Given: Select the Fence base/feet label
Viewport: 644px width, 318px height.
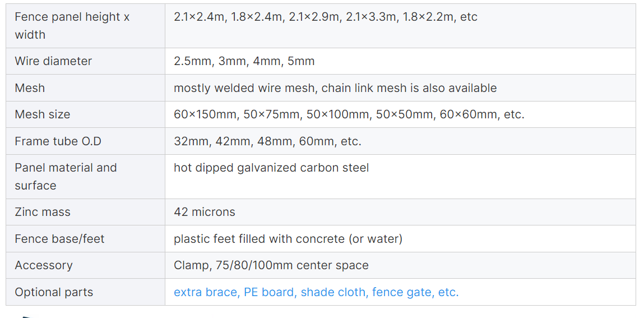Looking at the screenshot, I should (59, 239).
